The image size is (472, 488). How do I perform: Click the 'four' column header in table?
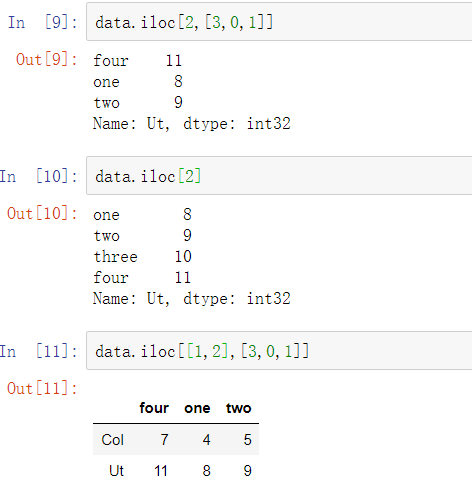click(x=154, y=408)
